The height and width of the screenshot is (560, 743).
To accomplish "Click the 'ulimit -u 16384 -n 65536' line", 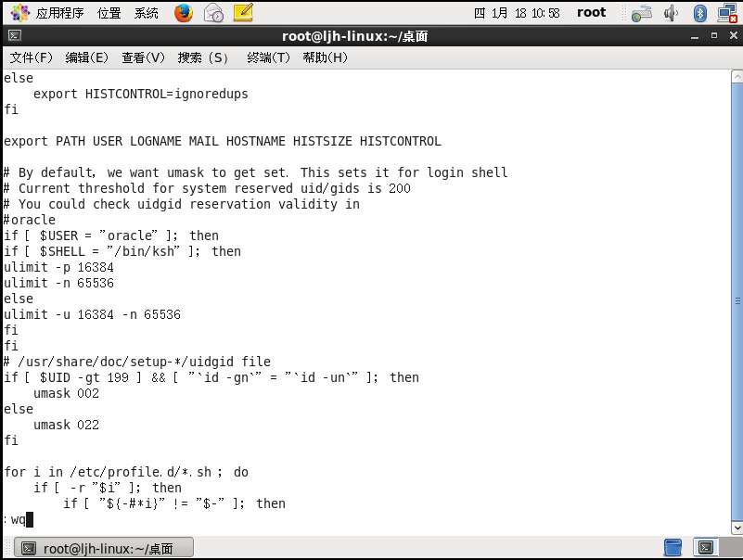I will pyautogui.click(x=92, y=314).
